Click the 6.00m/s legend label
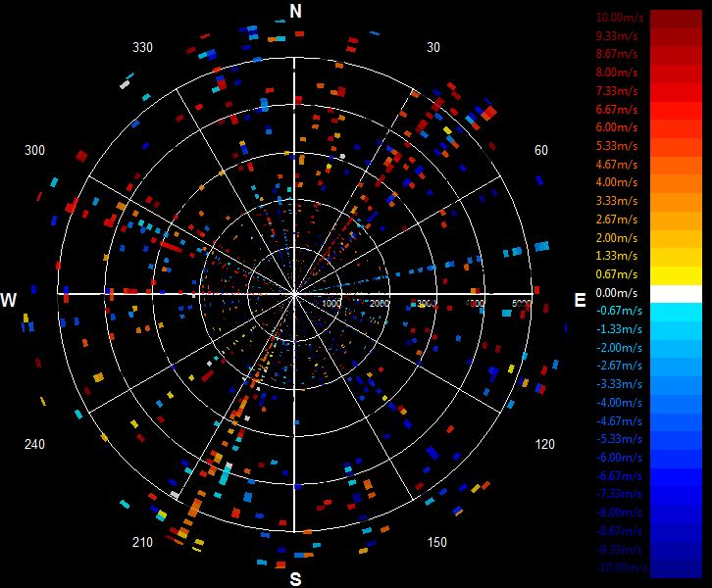This screenshot has width=712, height=588. pos(617,127)
